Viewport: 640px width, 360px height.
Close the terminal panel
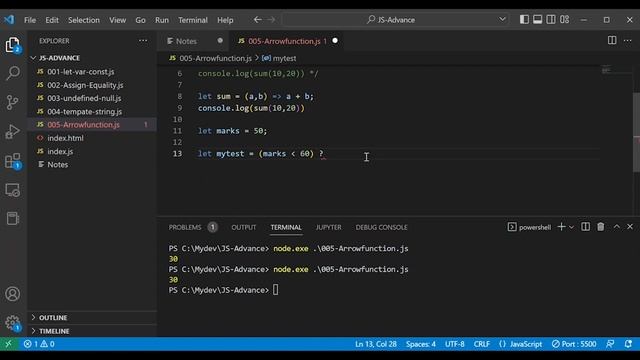[x=630, y=227]
